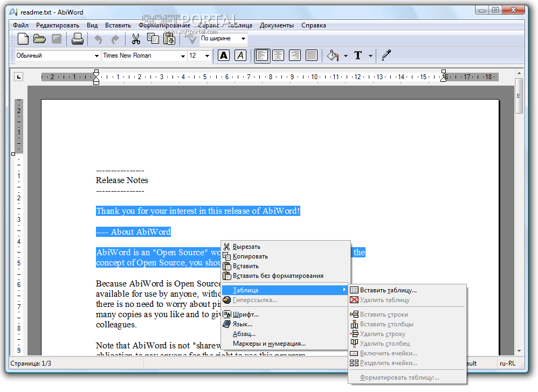
Task: Justify the paragraph text
Action: tap(312, 55)
